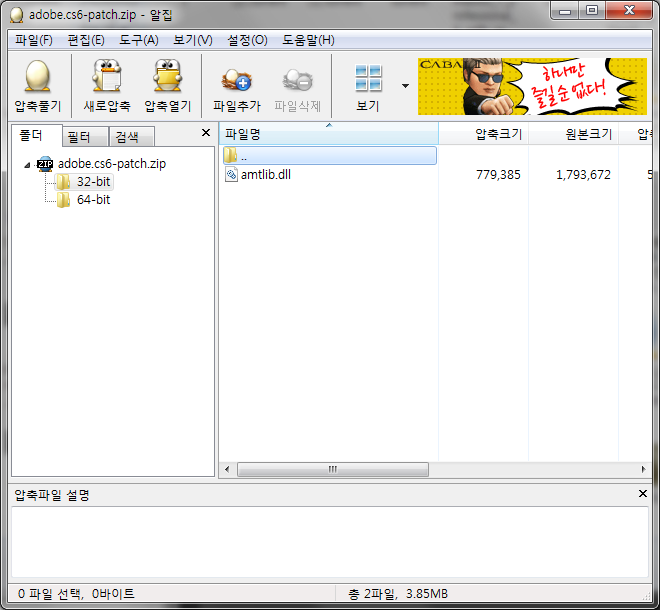
Task: Click the '0 파일 선택, 0바이트' status text
Action: 76,594
